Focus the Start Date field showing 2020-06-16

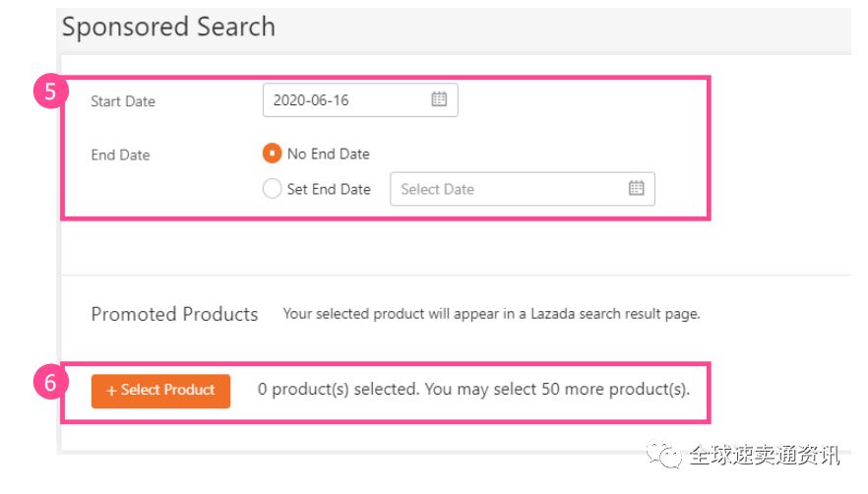pos(360,100)
